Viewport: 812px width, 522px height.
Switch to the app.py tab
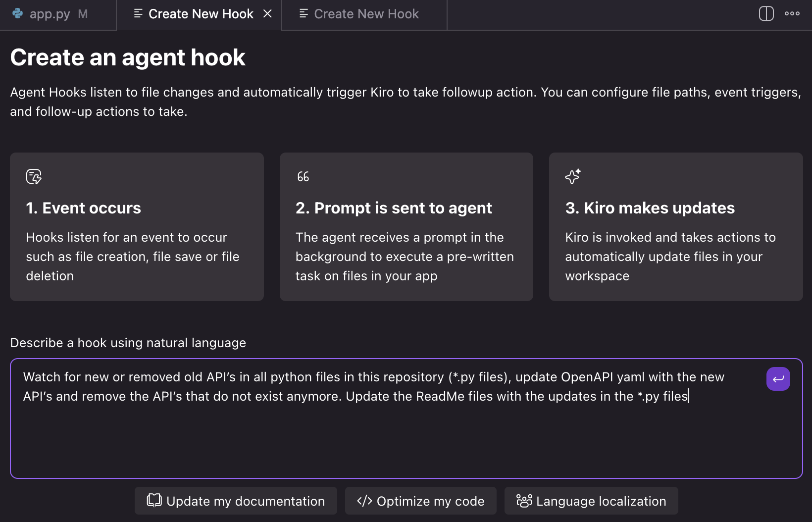coord(50,14)
